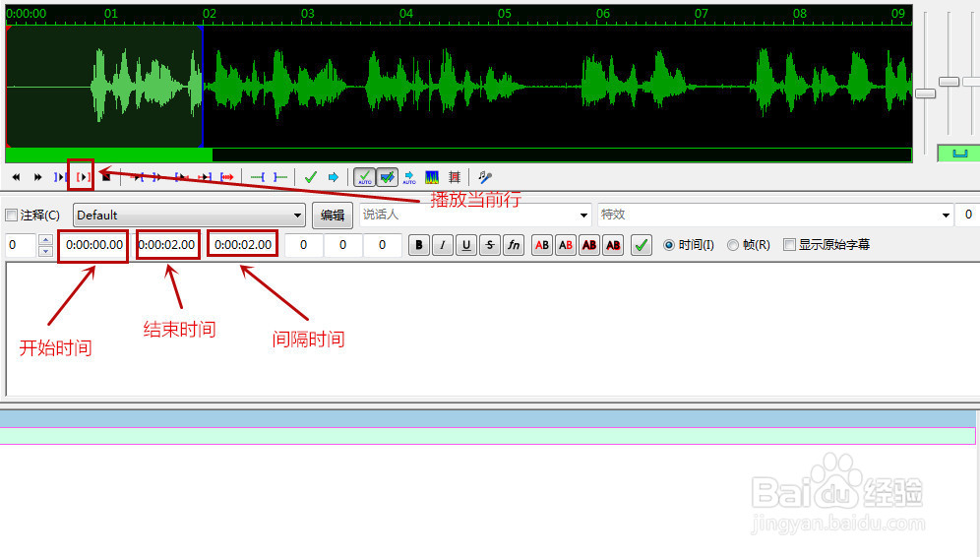Click the duration time field
980x557 pixels.
[242, 245]
